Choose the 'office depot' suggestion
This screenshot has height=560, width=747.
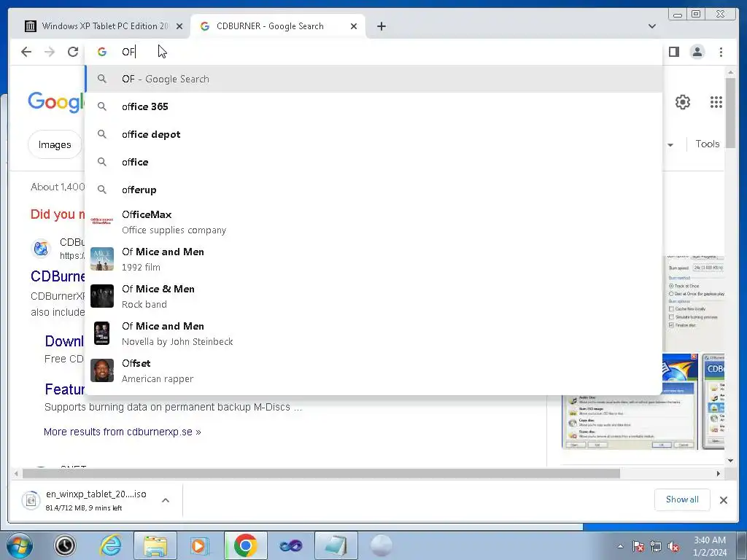(x=374, y=134)
